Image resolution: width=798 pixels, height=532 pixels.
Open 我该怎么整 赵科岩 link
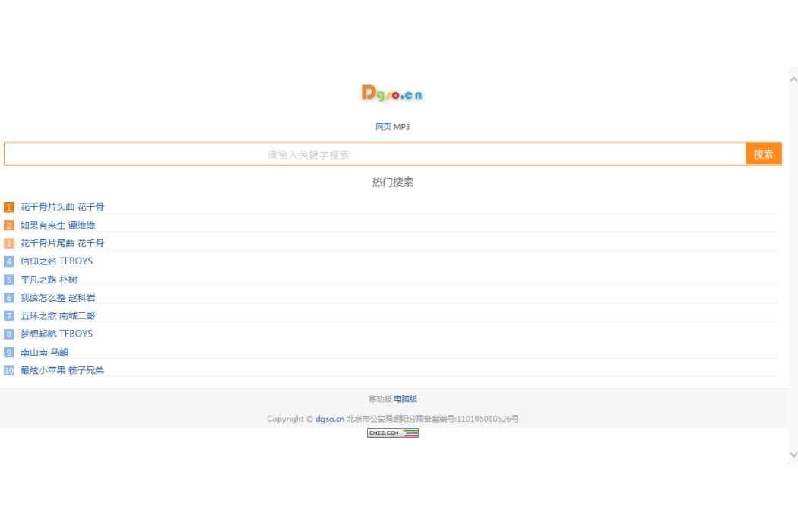(58, 298)
